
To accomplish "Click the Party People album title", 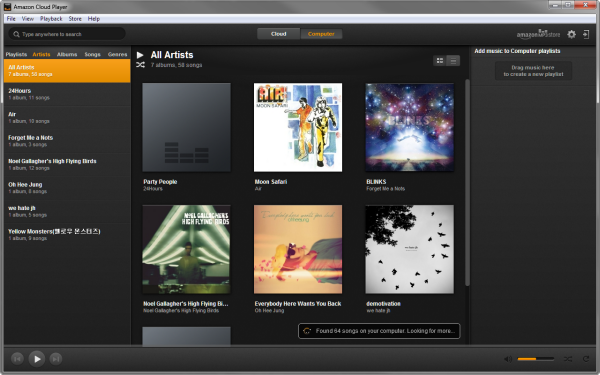I will 160,182.
